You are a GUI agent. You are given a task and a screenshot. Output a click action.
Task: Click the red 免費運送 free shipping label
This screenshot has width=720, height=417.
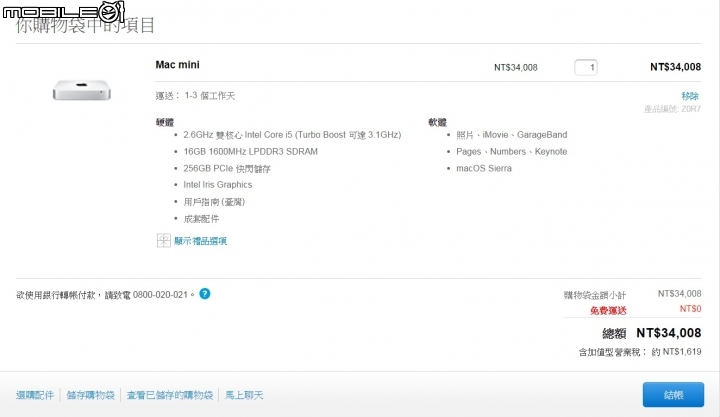tap(608, 310)
